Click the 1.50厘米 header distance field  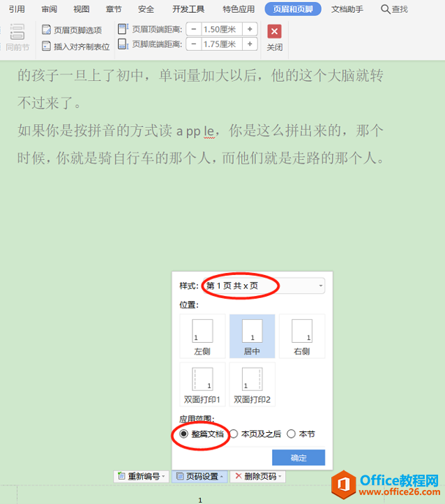(222, 29)
